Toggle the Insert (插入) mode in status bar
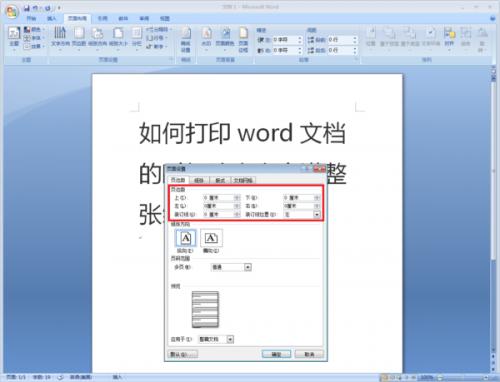This screenshot has height=382, width=500. (117, 377)
